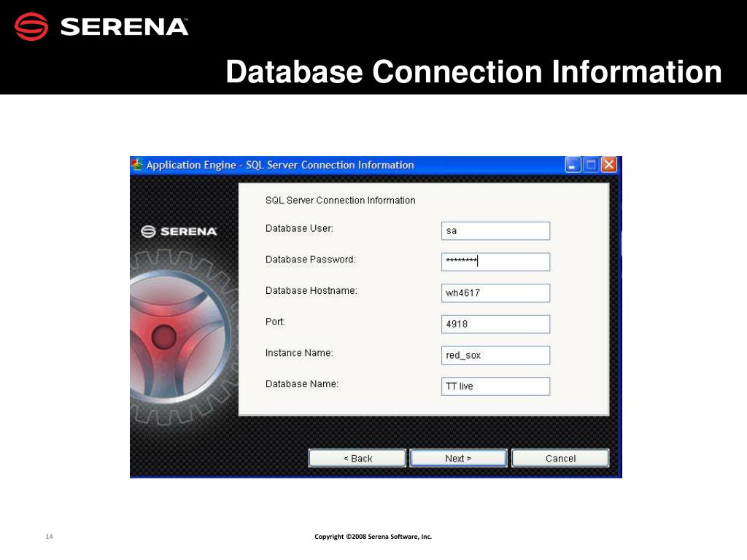Click the slide page number 14
The width and height of the screenshot is (747, 560).
coord(49,537)
